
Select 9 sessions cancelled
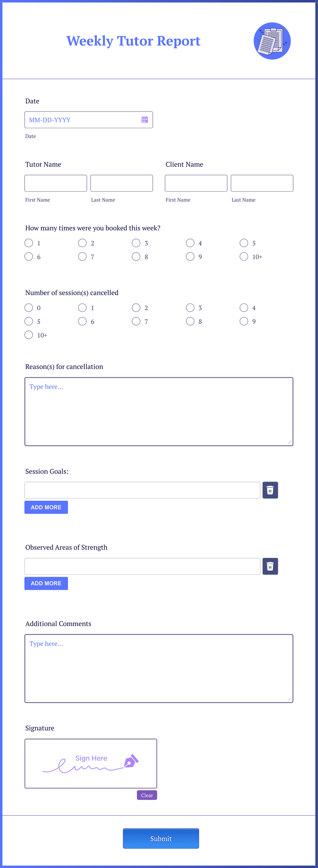244,321
